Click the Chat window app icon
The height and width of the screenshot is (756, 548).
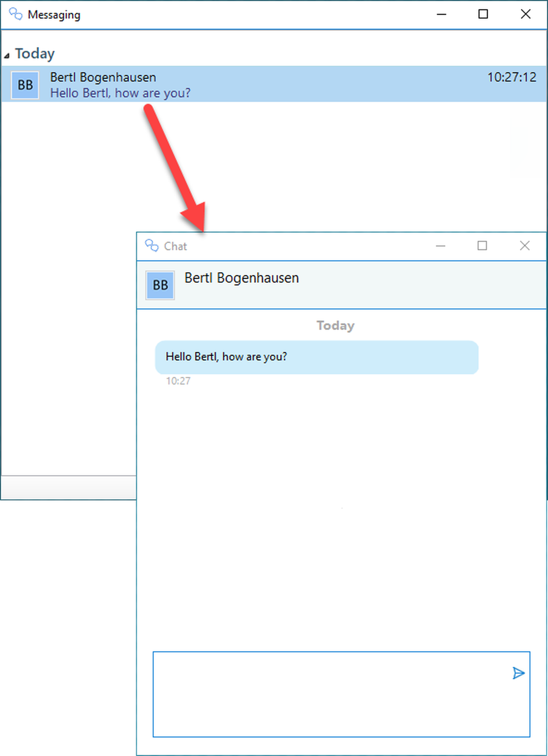(152, 246)
